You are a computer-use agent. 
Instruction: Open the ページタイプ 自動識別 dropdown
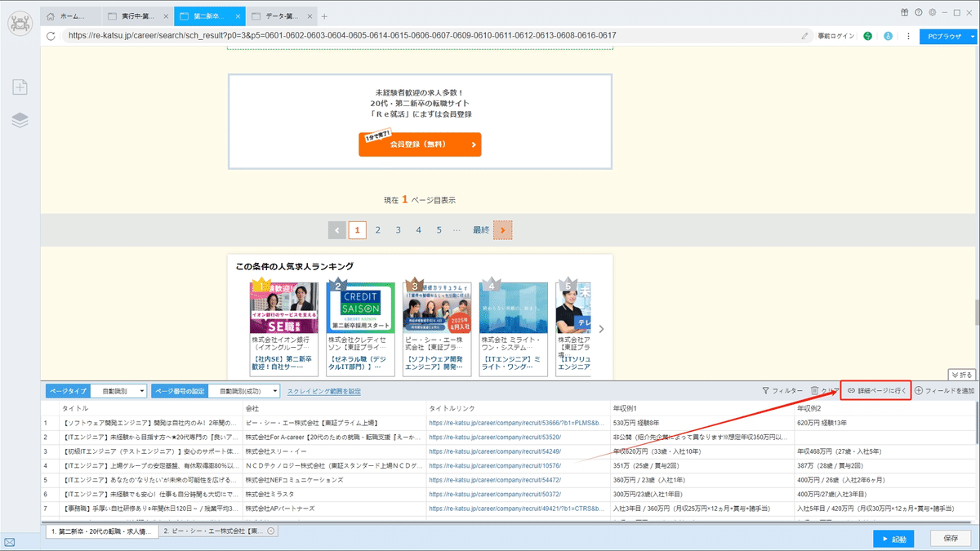click(x=119, y=391)
